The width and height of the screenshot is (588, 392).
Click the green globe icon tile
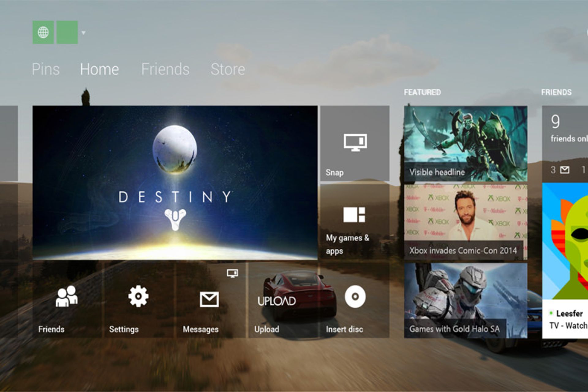coord(43,32)
